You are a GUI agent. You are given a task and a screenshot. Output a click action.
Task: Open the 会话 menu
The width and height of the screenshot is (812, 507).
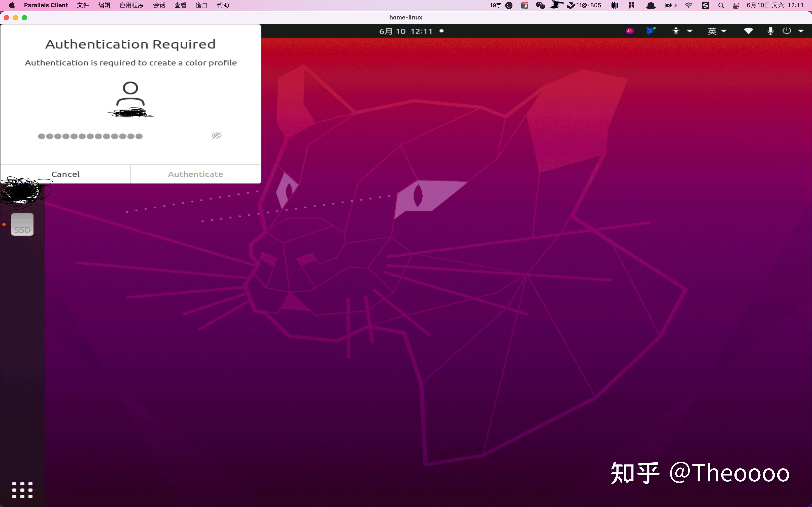tap(159, 5)
